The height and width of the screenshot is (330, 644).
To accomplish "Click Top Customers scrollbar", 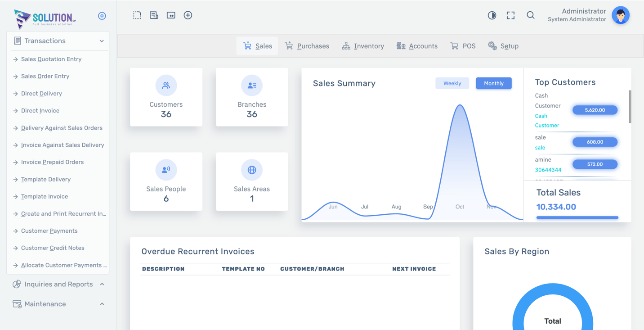I will pos(630,107).
